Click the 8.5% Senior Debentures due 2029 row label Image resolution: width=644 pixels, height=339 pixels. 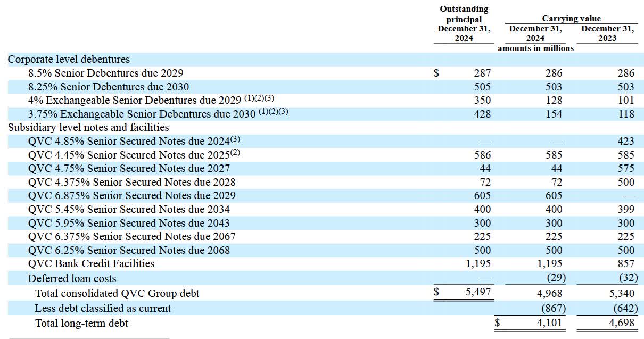pos(106,73)
